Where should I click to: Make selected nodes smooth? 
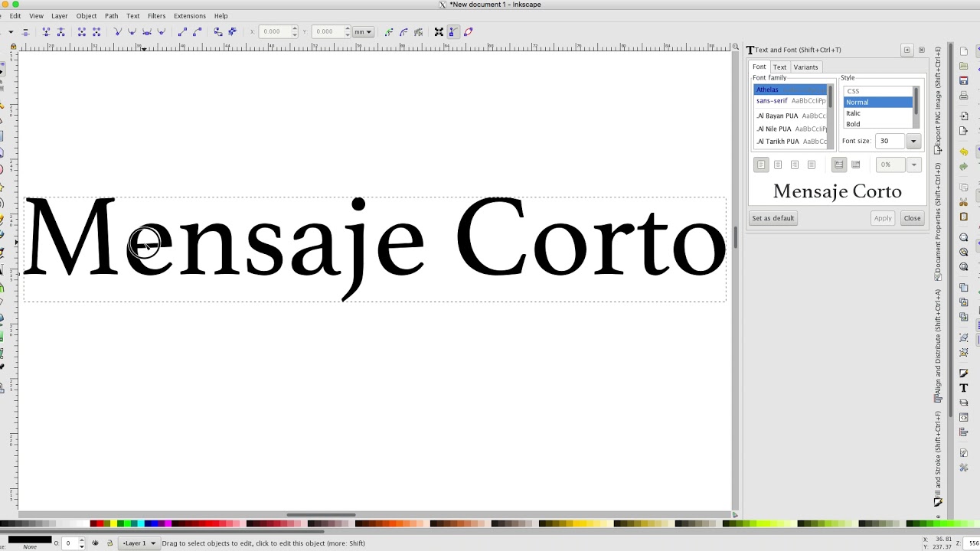(132, 31)
